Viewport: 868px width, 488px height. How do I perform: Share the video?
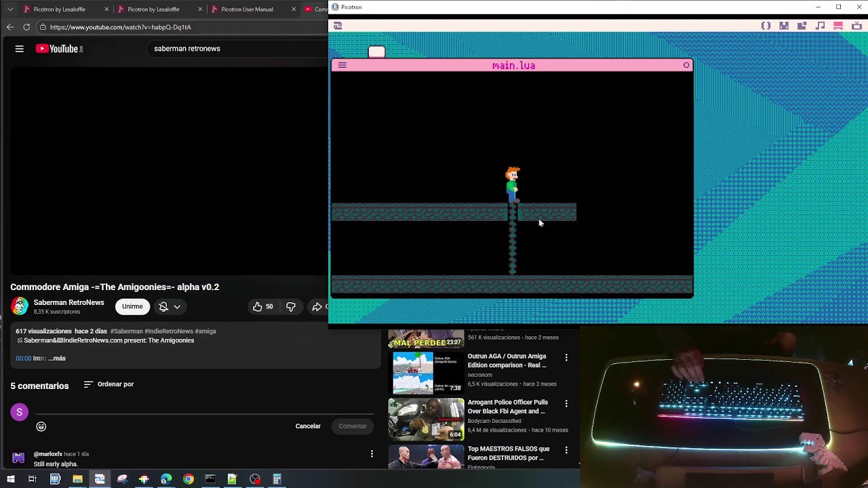pyautogui.click(x=317, y=307)
